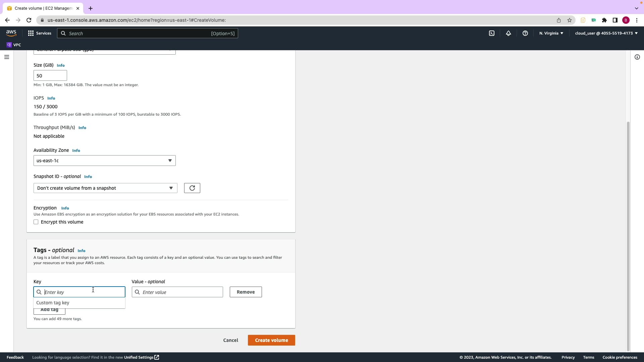Expand the Availability Zone dropdown

tap(104, 161)
